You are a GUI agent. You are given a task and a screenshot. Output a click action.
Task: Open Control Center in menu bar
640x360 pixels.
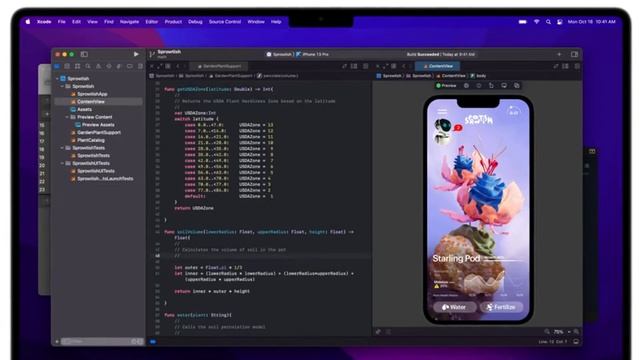point(560,22)
